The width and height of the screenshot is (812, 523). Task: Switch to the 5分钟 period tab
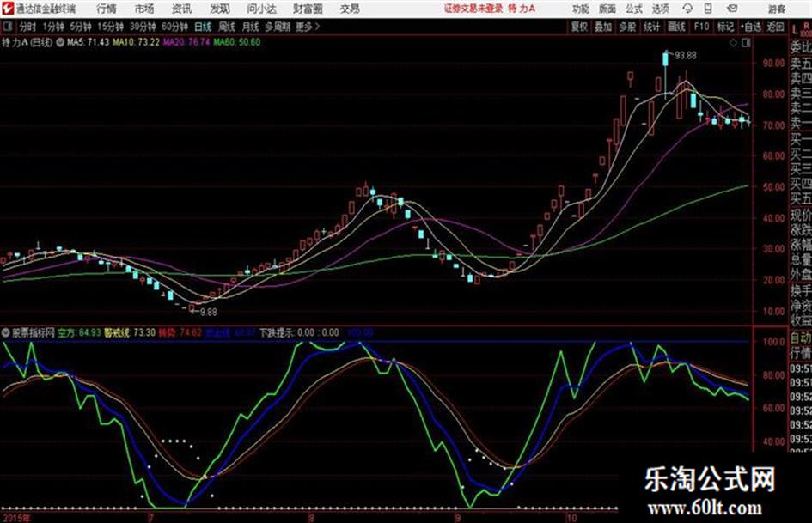(80, 27)
